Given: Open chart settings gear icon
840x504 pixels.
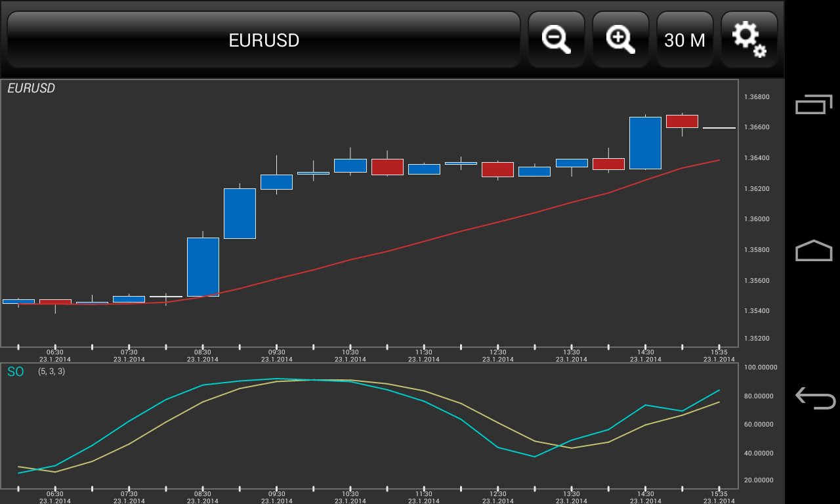Looking at the screenshot, I should (x=749, y=39).
